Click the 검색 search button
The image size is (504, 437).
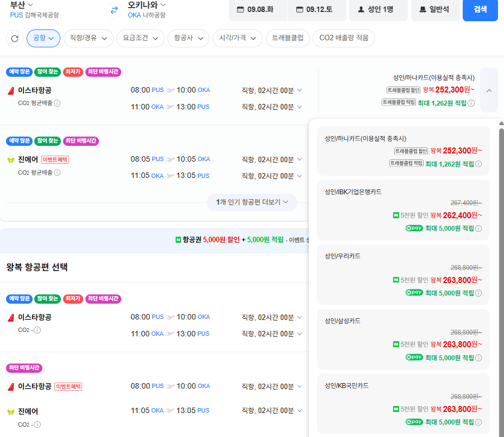pyautogui.click(x=480, y=10)
